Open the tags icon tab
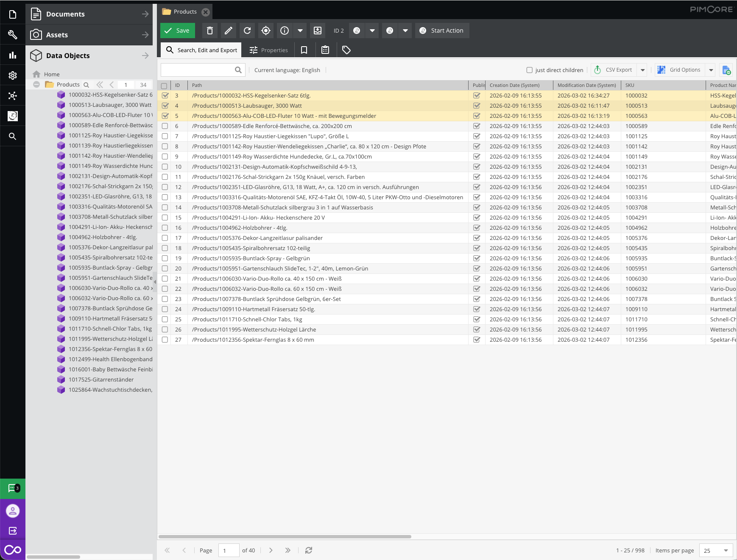Screen dimensions: 737x560 (346, 50)
